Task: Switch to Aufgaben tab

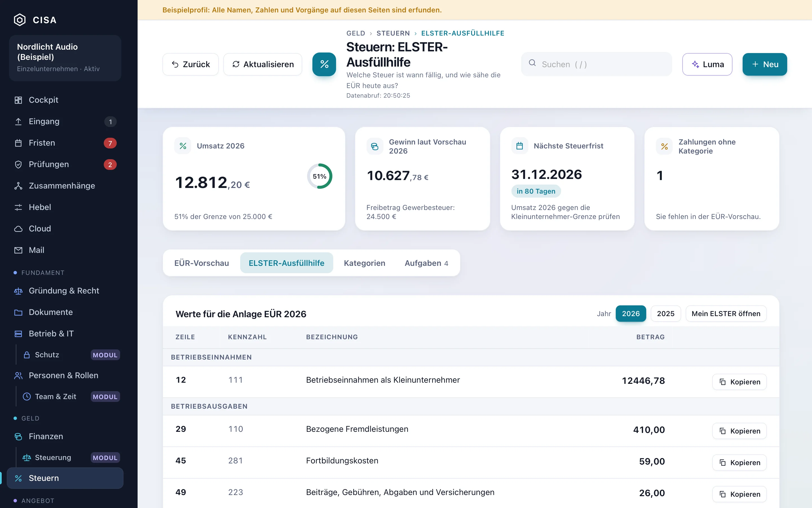Action: coord(426,263)
